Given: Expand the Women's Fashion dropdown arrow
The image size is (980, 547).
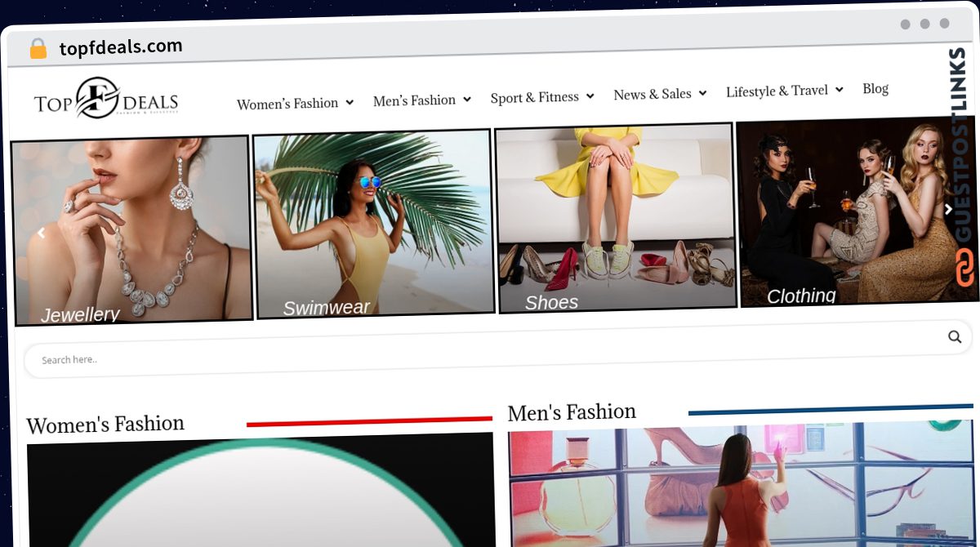Looking at the screenshot, I should [350, 102].
